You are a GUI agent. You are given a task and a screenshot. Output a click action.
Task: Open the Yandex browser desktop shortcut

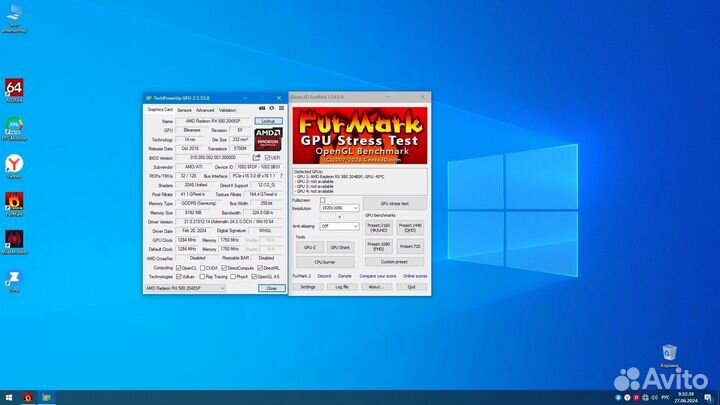click(14, 166)
